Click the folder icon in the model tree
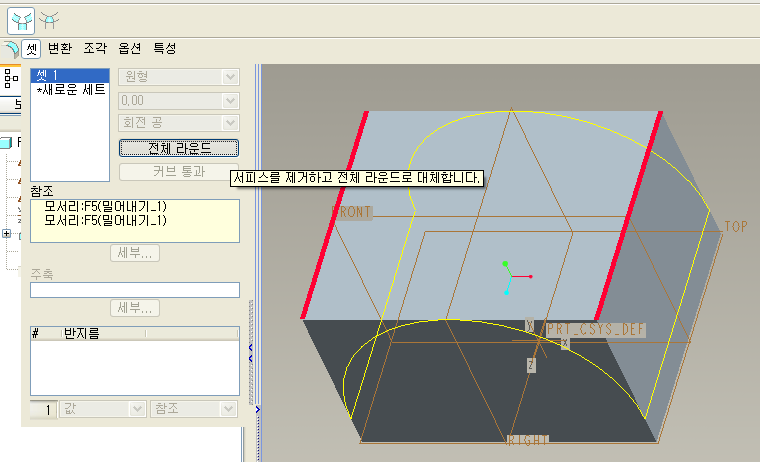Image resolution: width=760 pixels, height=462 pixels. tap(6, 142)
